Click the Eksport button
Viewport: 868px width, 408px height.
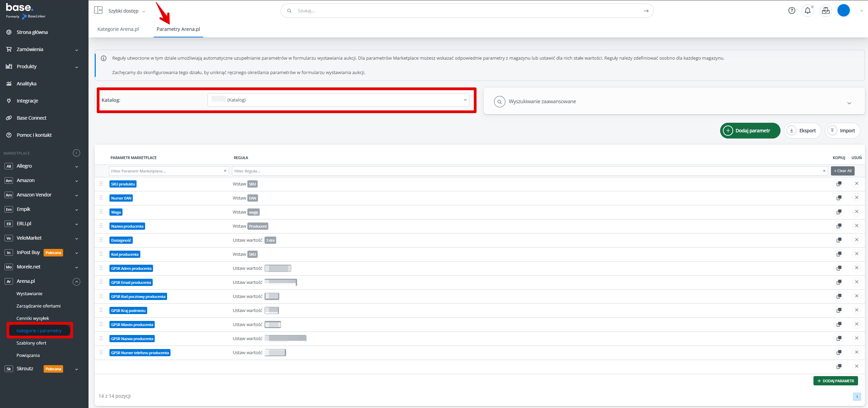(802, 131)
